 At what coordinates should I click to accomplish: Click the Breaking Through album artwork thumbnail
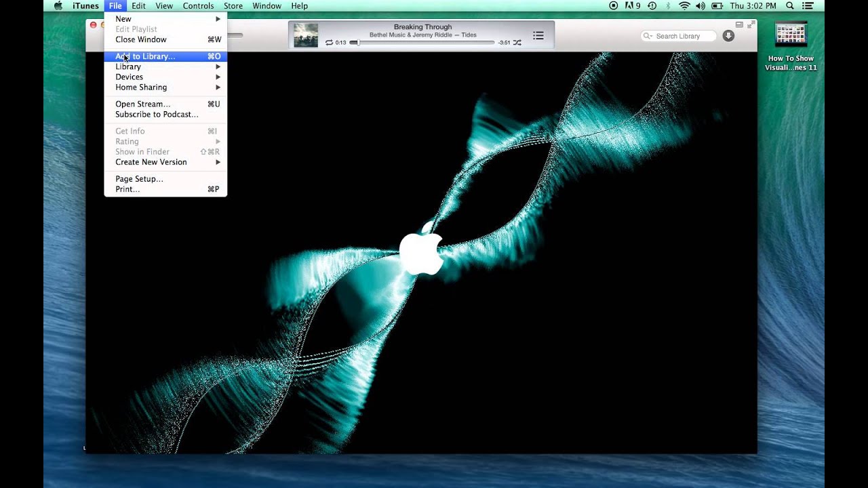[306, 35]
